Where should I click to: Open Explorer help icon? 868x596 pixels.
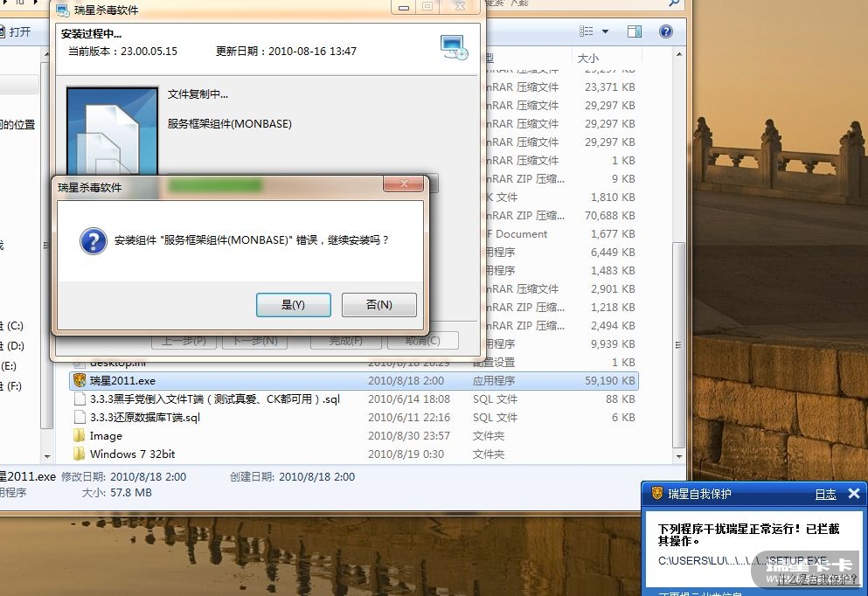[x=666, y=31]
